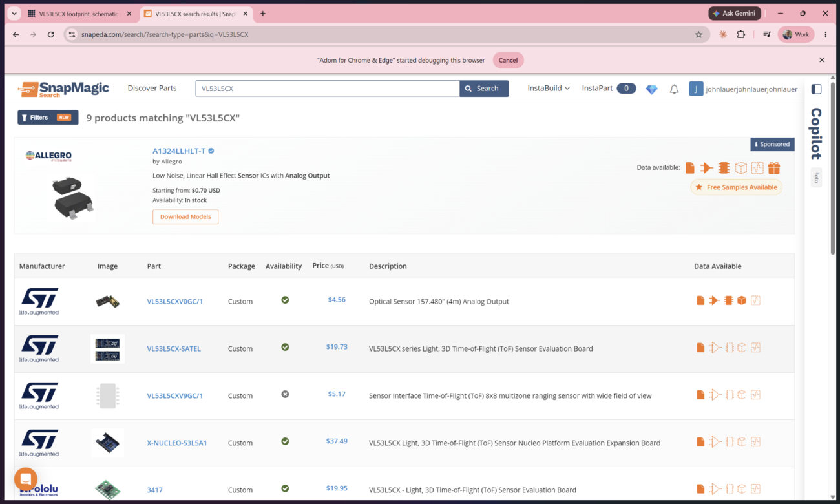Open the datasheet icon for VL53L5CX-SATEL
840x504 pixels.
700,348
